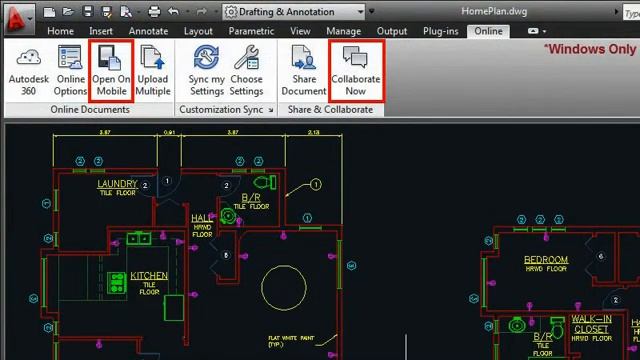The width and height of the screenshot is (640, 360).
Task: Open Online Options in ribbon
Action: coord(70,71)
